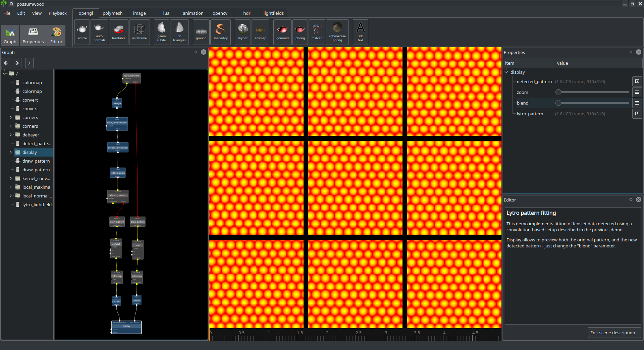Expand the kernel_conv tree node
This screenshot has width=644, height=350.
point(11,178)
